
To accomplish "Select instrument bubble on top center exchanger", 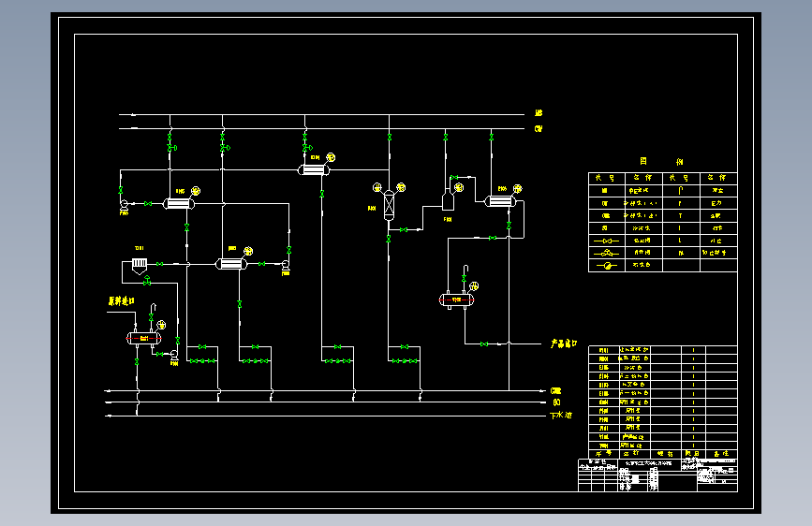I will click(331, 157).
